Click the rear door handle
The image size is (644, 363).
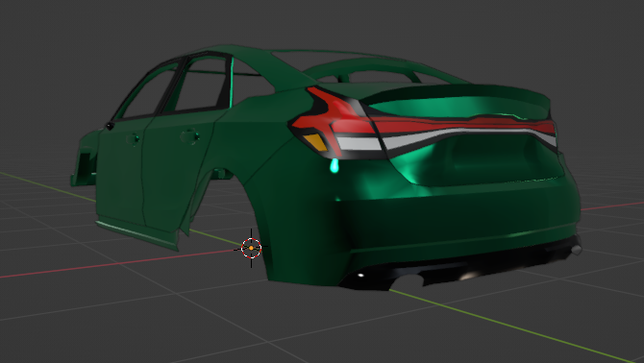click(189, 136)
